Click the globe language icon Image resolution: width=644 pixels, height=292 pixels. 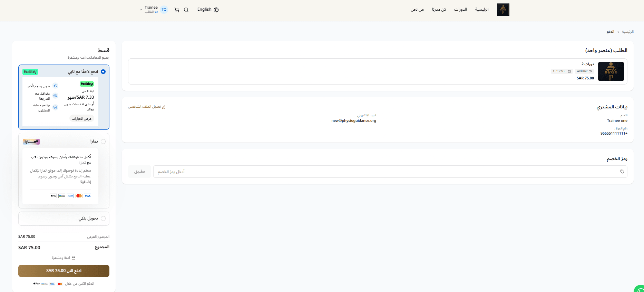(216, 10)
